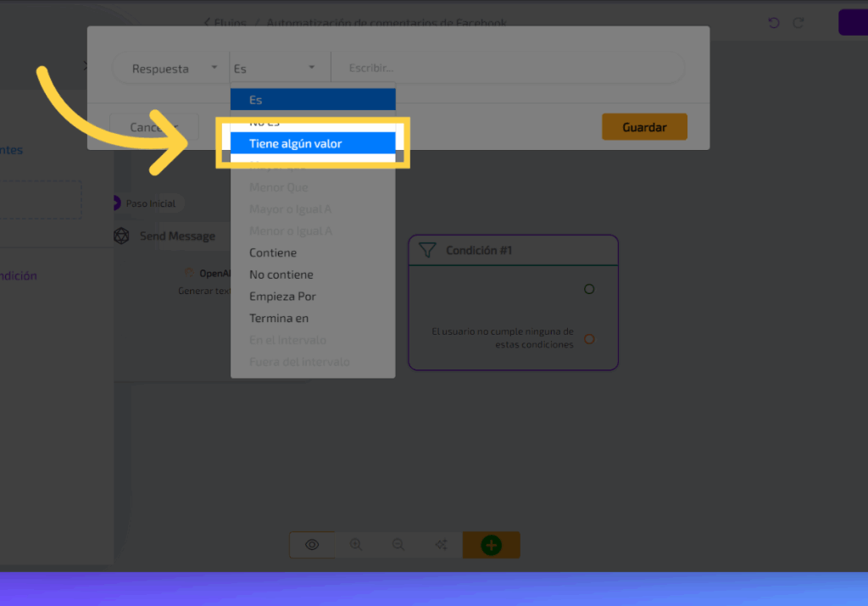The image size is (868, 606).
Task: Select 'Termina en' operator option
Action: [x=279, y=319]
